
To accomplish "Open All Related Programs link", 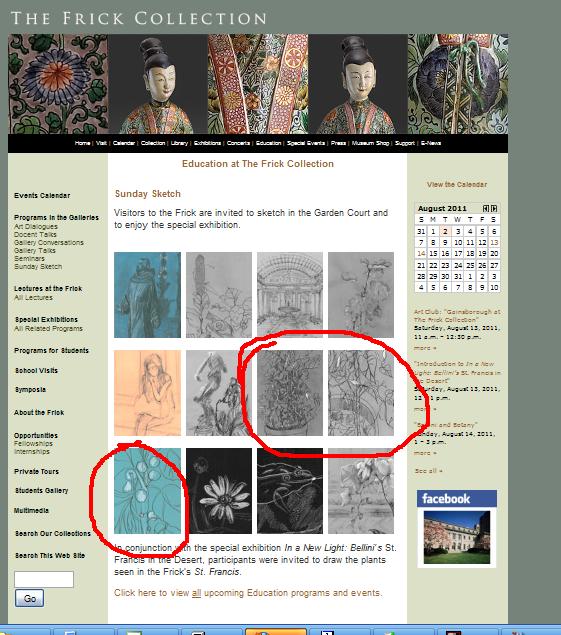I will [x=48, y=328].
